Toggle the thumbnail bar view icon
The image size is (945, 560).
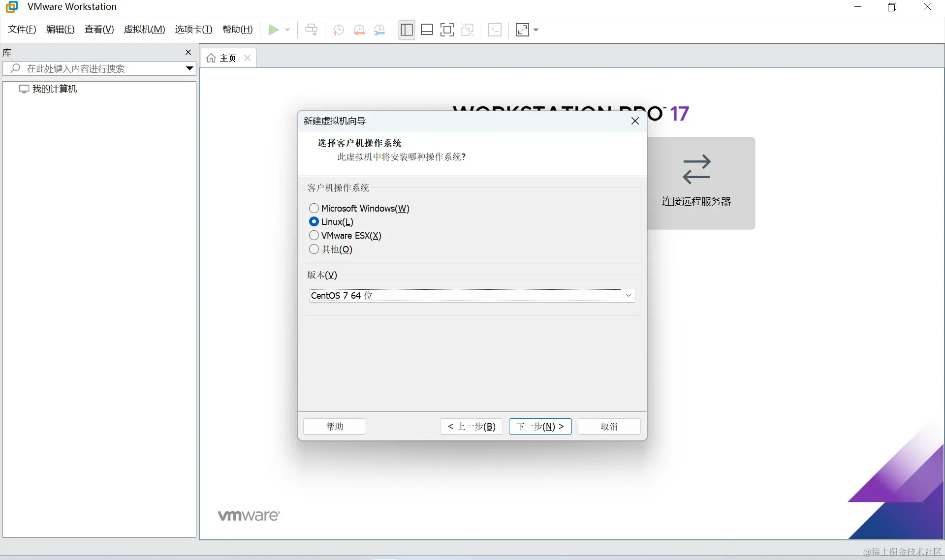click(x=427, y=30)
